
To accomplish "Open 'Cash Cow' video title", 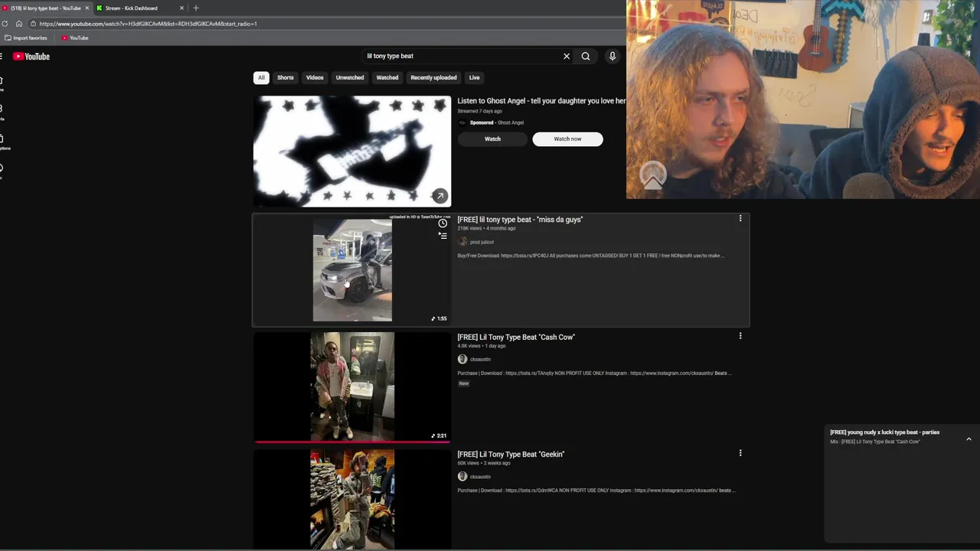I will [516, 337].
